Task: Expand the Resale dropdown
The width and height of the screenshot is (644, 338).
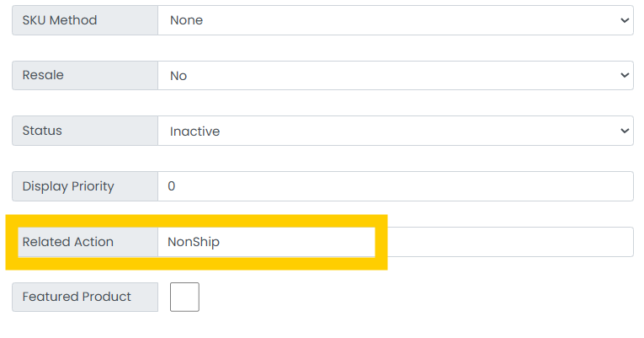Action: (395, 76)
